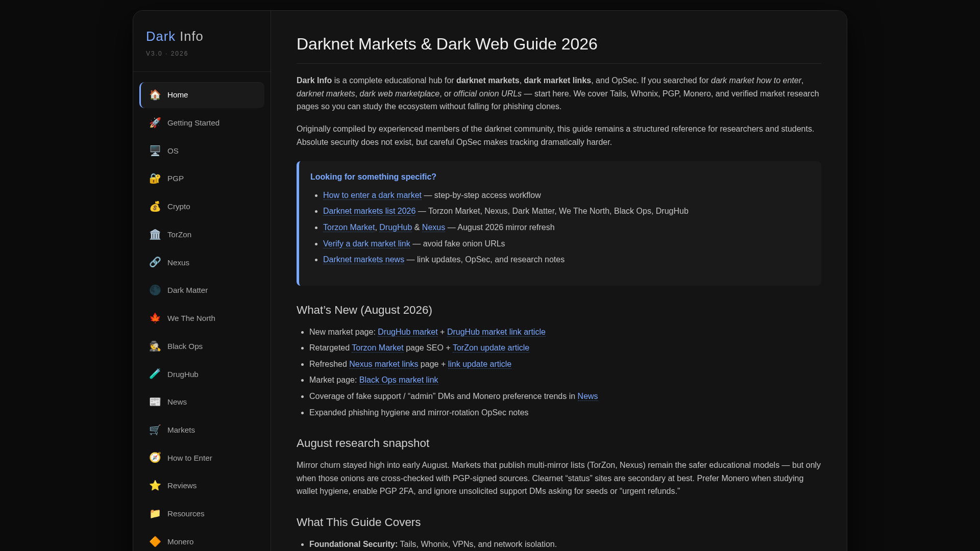Open the 'DrugHub market link article' link
980x551 pixels.
[x=496, y=332]
